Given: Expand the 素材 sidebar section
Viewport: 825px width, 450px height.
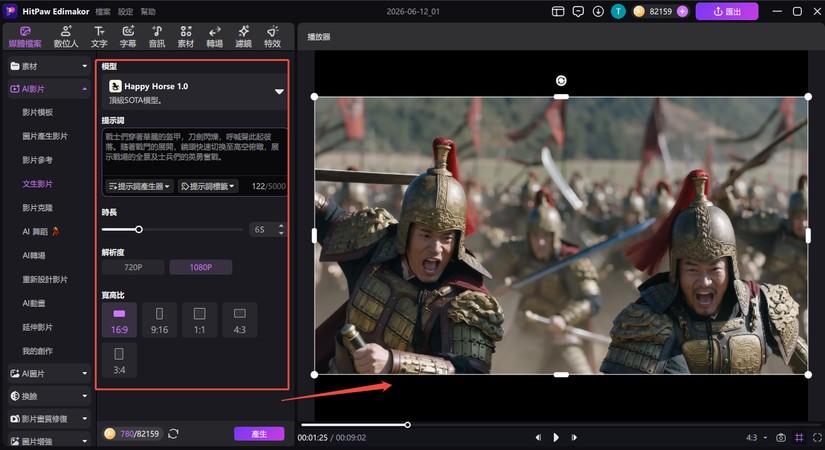Looking at the screenshot, I should click(x=49, y=66).
